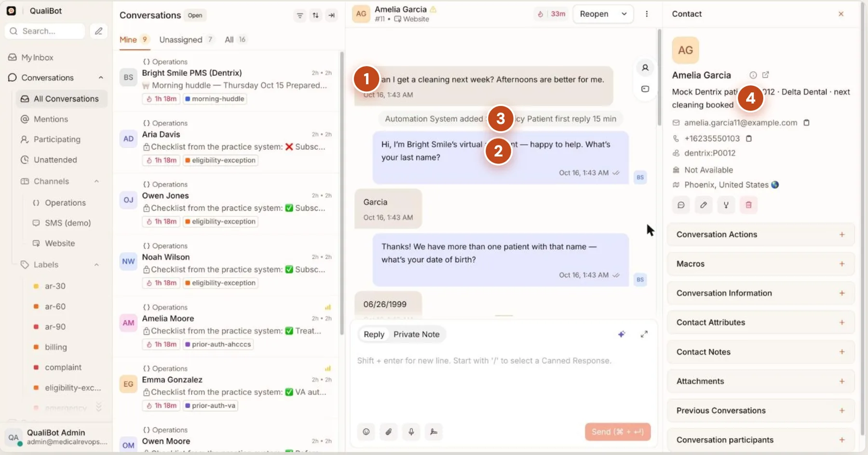Collapse the Conversations sidebar section
868x455 pixels.
tap(101, 78)
